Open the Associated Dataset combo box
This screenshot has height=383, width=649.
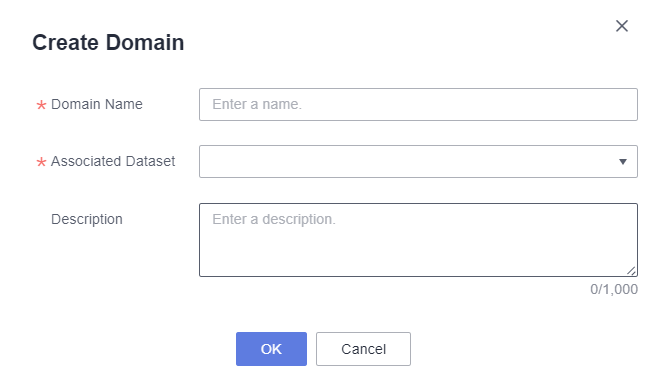click(x=418, y=161)
